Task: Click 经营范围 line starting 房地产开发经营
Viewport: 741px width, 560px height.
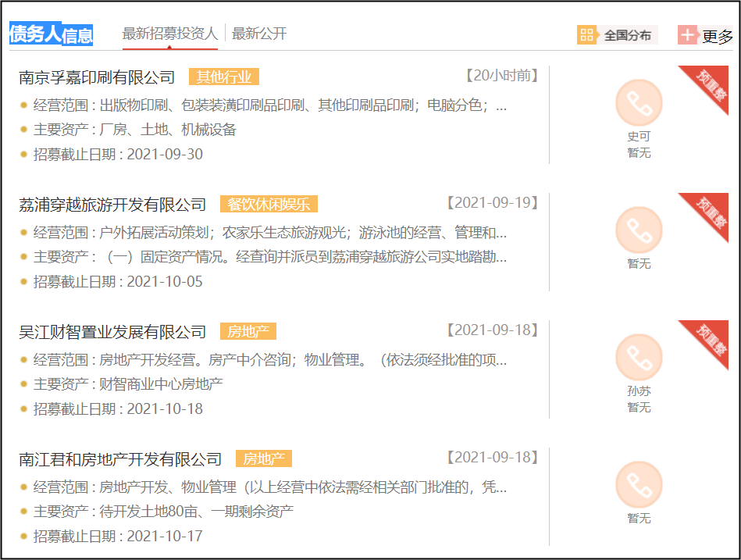Action: point(270,359)
